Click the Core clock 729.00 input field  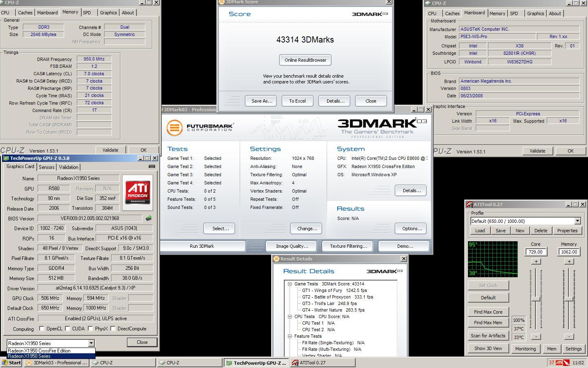tap(536, 252)
